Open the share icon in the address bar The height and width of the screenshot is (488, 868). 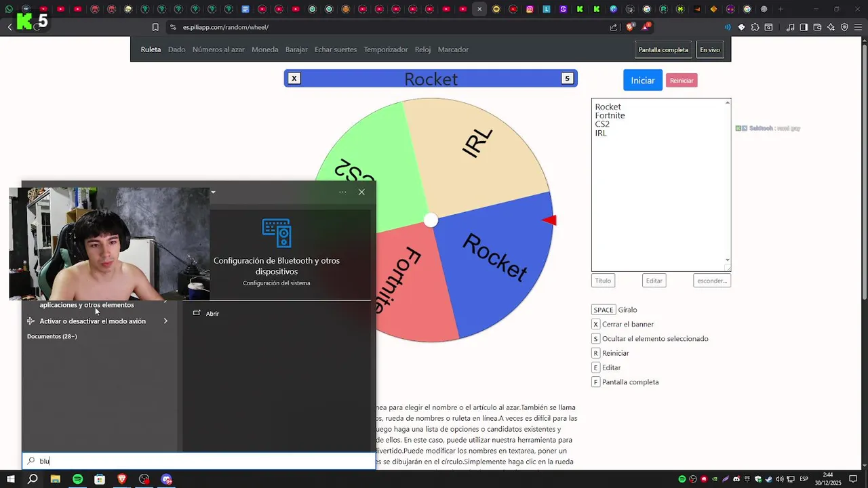[614, 27]
